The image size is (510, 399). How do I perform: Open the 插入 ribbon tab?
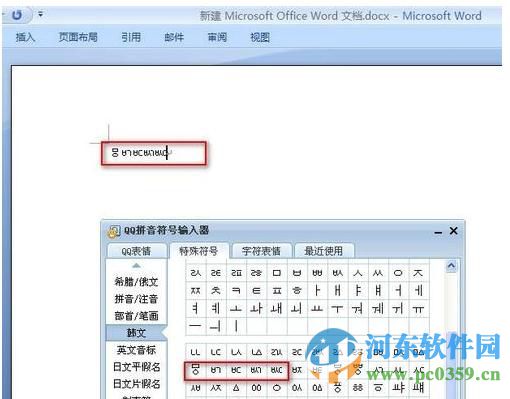point(25,37)
